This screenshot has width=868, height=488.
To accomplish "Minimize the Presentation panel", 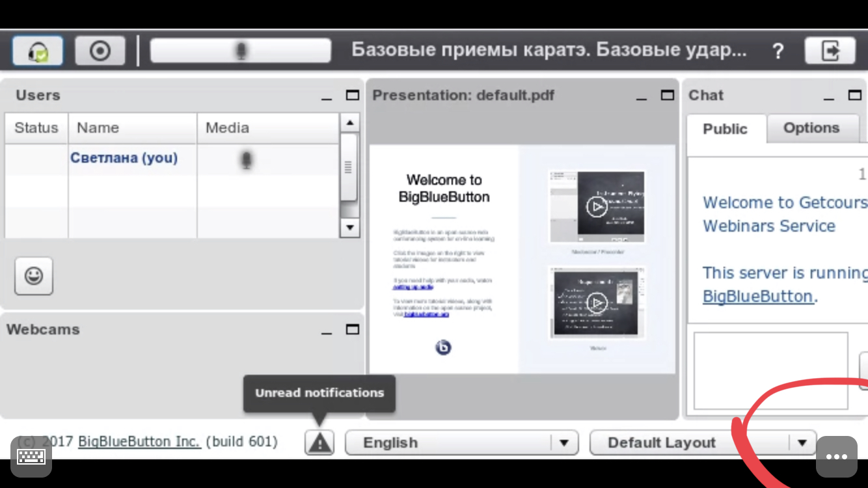I will [642, 98].
